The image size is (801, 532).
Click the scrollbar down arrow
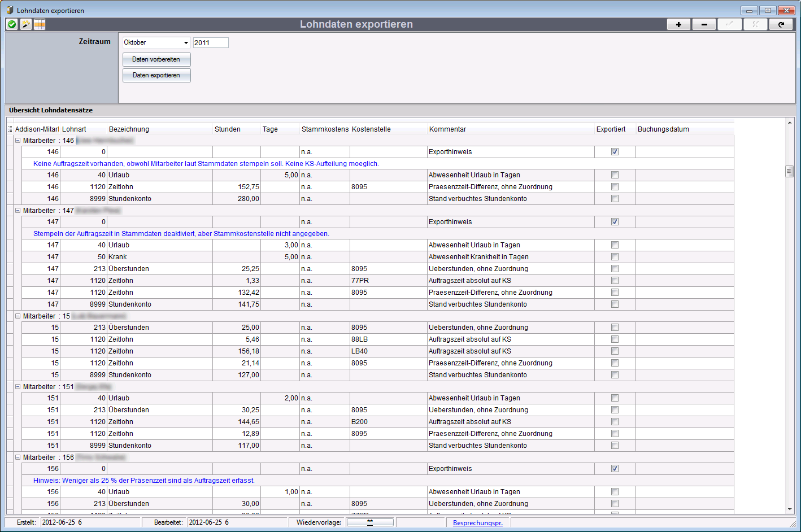click(x=789, y=509)
